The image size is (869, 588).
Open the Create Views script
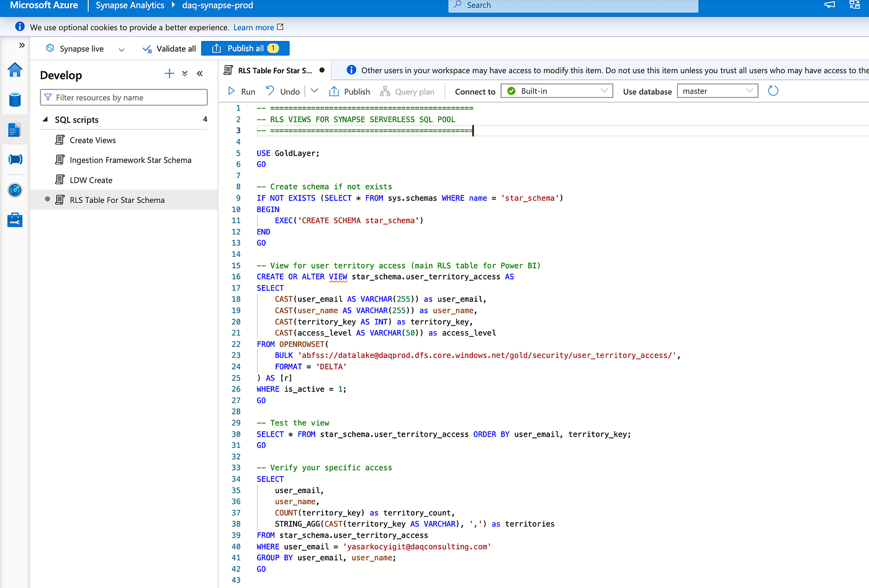pos(92,140)
